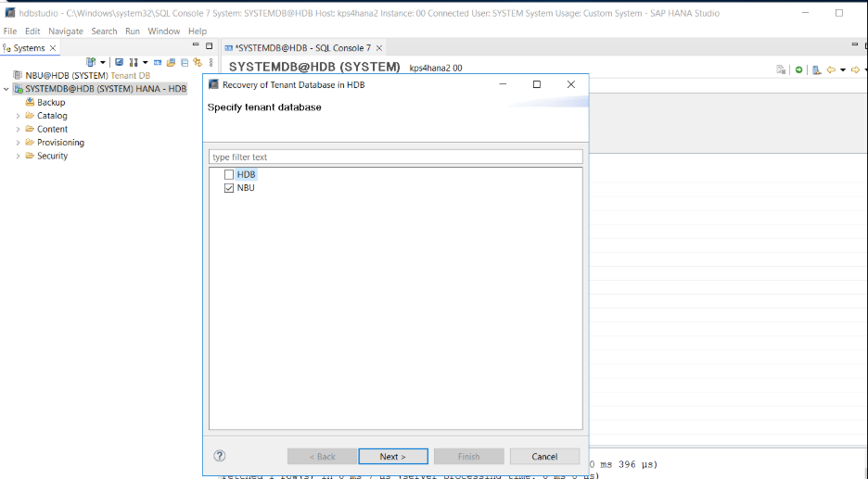This screenshot has width=868, height=479.
Task: Select the Provisioning folder label
Action: coord(60,142)
